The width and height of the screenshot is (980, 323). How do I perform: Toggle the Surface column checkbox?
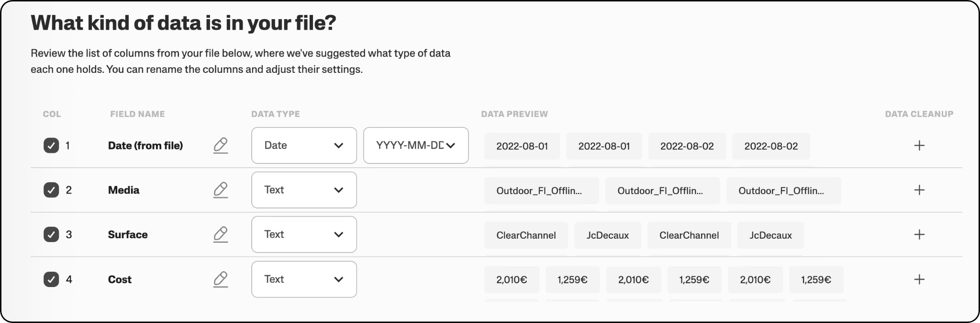pyautogui.click(x=51, y=234)
